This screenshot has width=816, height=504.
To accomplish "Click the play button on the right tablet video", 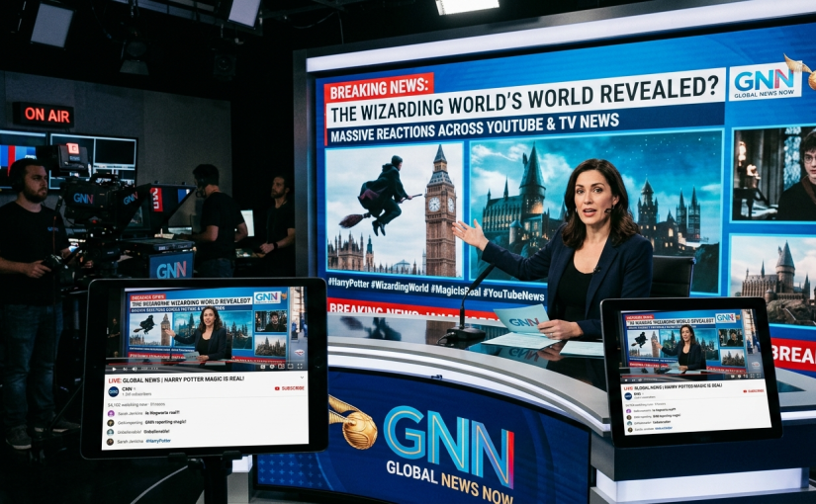I will (626, 380).
